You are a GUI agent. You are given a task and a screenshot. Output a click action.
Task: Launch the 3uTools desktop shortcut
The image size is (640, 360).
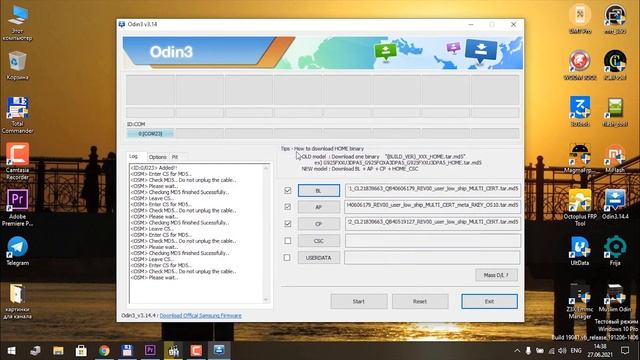click(x=580, y=112)
